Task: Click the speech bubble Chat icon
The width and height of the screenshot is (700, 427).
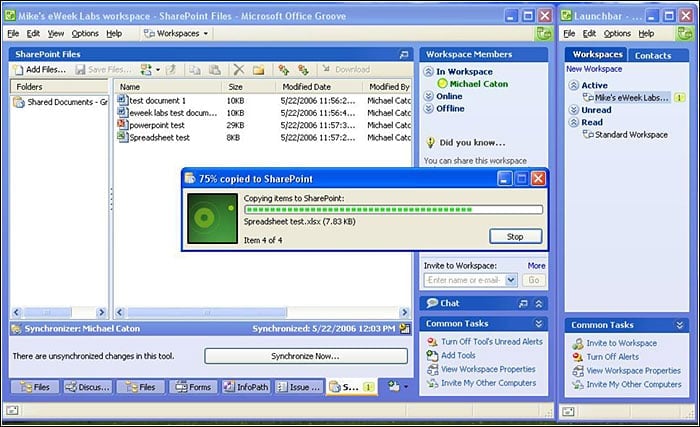Action: (432, 303)
